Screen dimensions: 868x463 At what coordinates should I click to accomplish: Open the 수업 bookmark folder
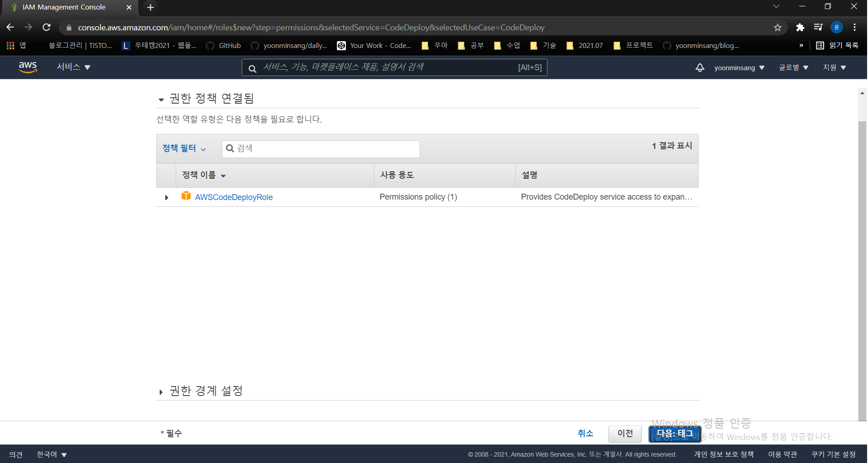[x=507, y=45]
